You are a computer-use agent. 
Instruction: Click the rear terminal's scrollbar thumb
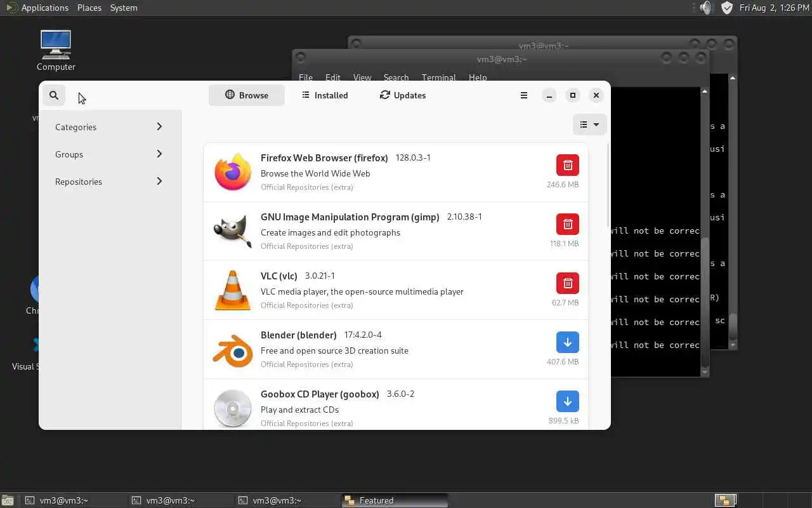[x=733, y=327]
